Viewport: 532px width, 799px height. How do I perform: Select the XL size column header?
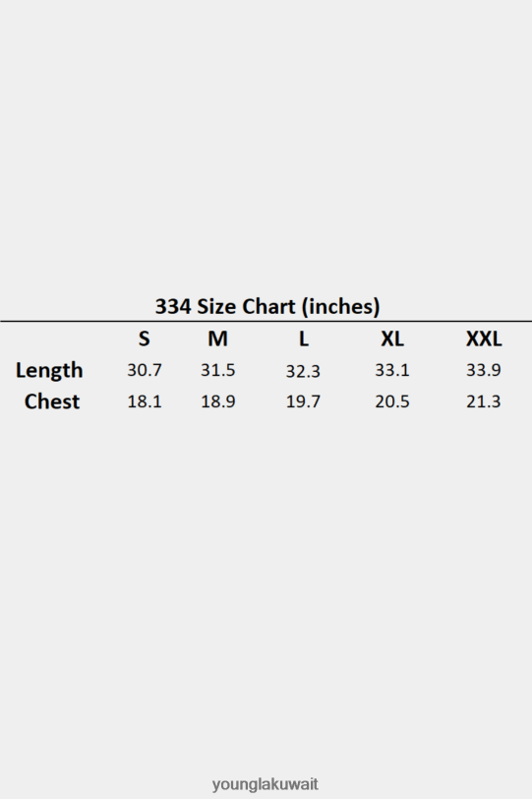(x=392, y=338)
